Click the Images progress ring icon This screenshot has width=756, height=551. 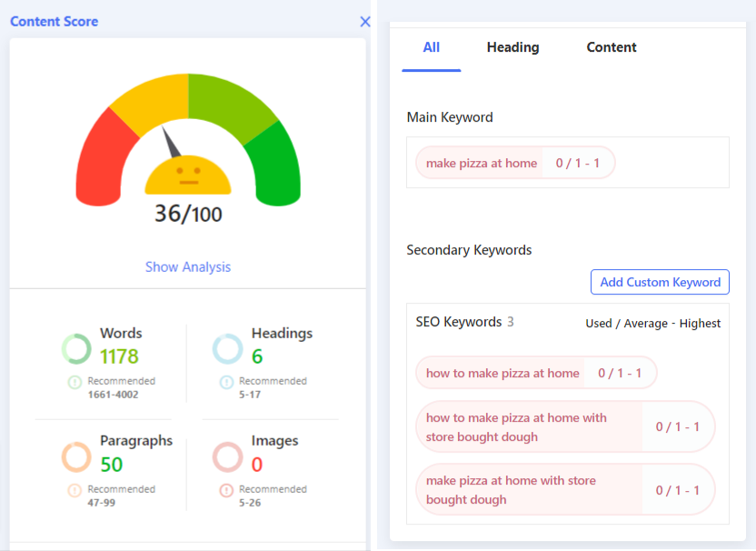[227, 457]
